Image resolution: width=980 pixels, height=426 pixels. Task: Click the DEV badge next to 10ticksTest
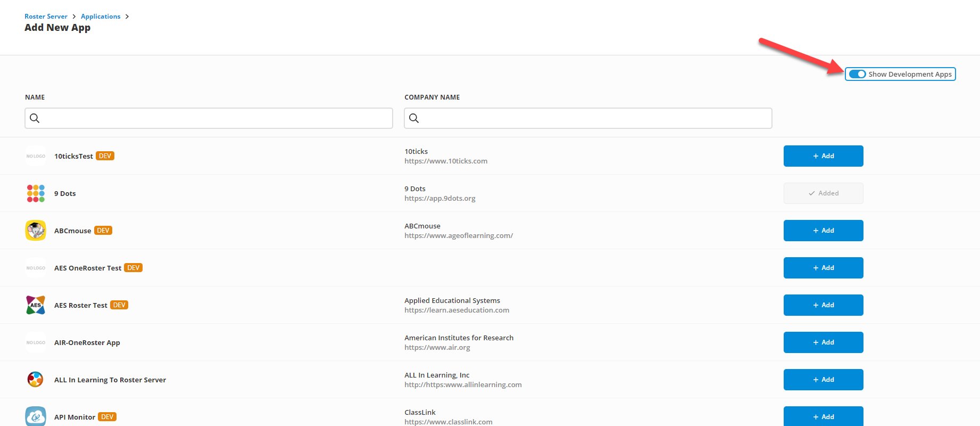coord(105,156)
